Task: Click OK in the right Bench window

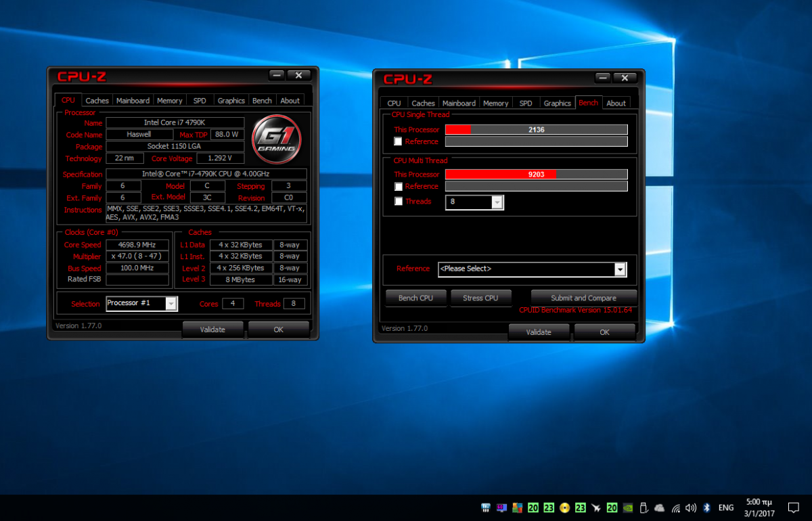Action: (604, 332)
